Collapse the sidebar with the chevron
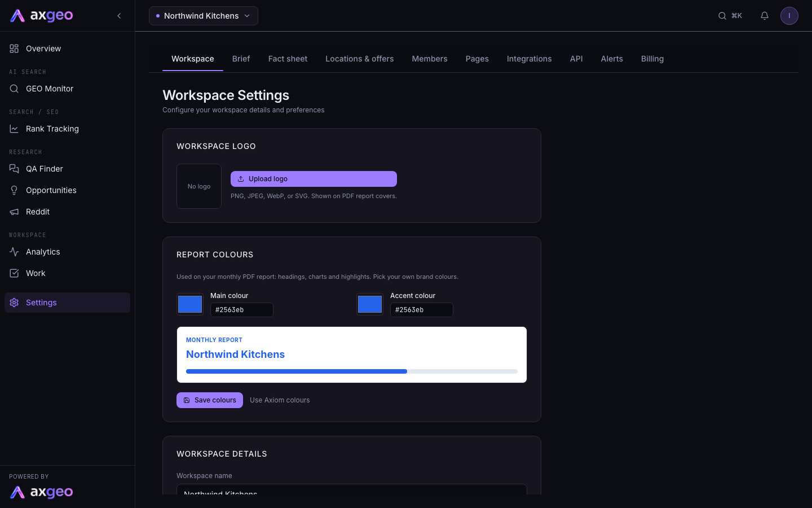The height and width of the screenshot is (508, 812). pyautogui.click(x=119, y=16)
